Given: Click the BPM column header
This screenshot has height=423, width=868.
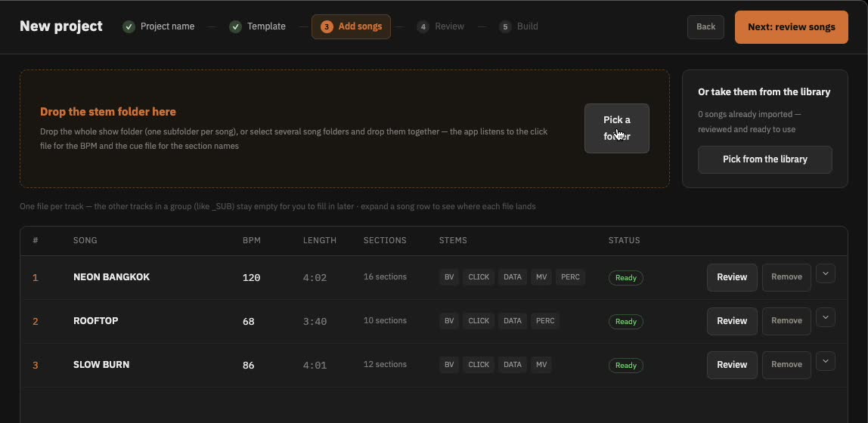Looking at the screenshot, I should tap(251, 240).
